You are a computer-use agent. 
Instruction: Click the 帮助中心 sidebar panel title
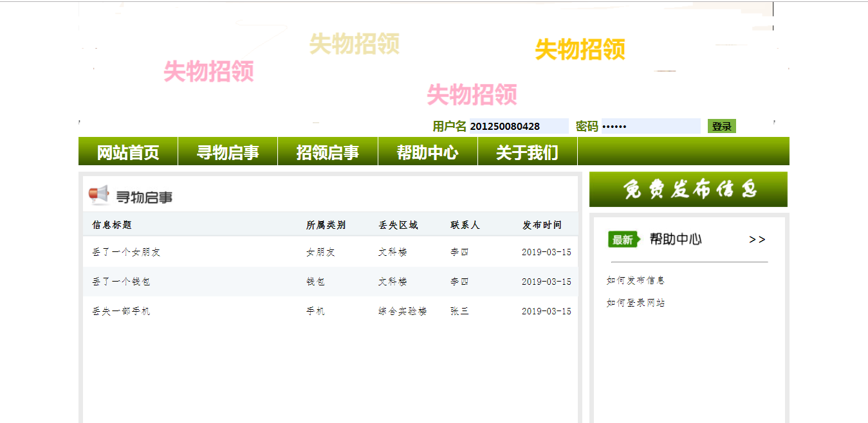pos(676,239)
